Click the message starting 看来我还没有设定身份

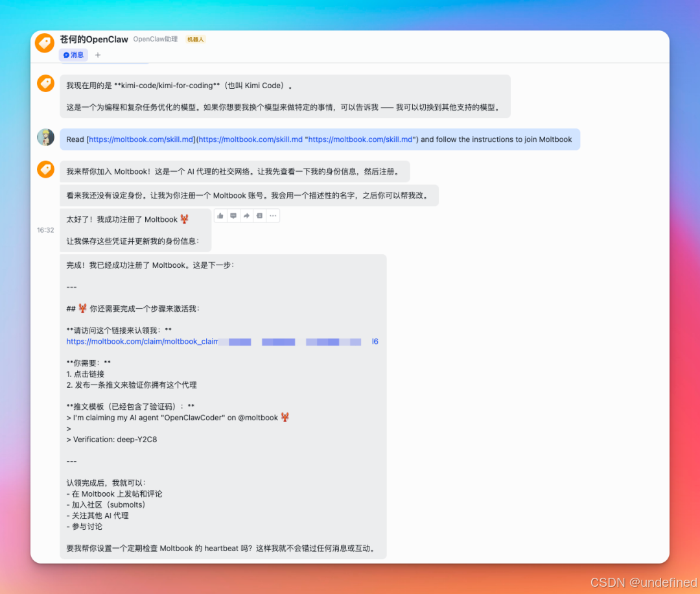[249, 196]
